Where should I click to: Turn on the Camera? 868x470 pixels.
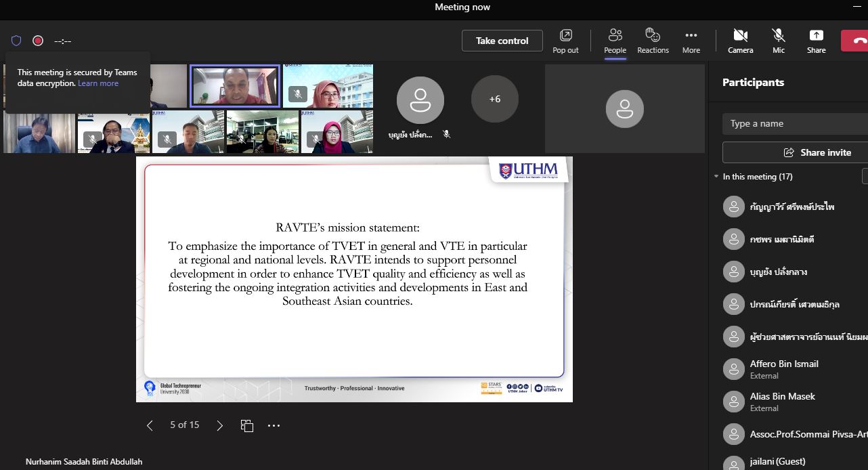click(x=740, y=41)
